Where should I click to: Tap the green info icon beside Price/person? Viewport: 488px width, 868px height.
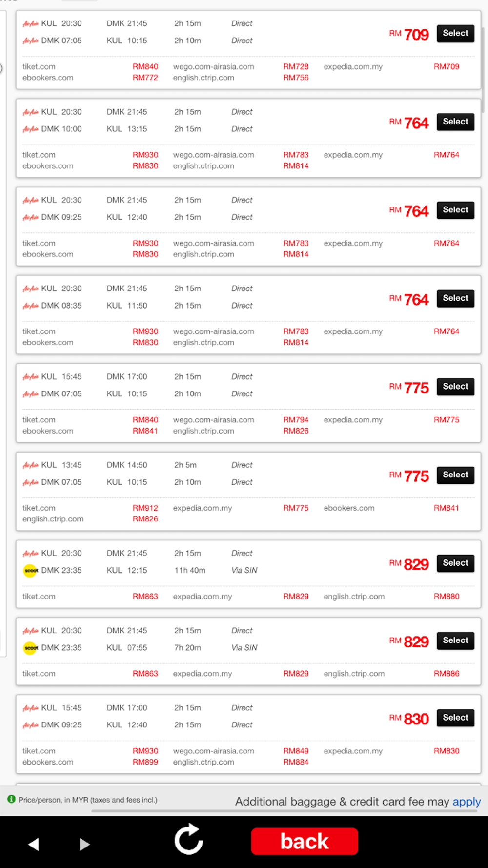(11, 799)
